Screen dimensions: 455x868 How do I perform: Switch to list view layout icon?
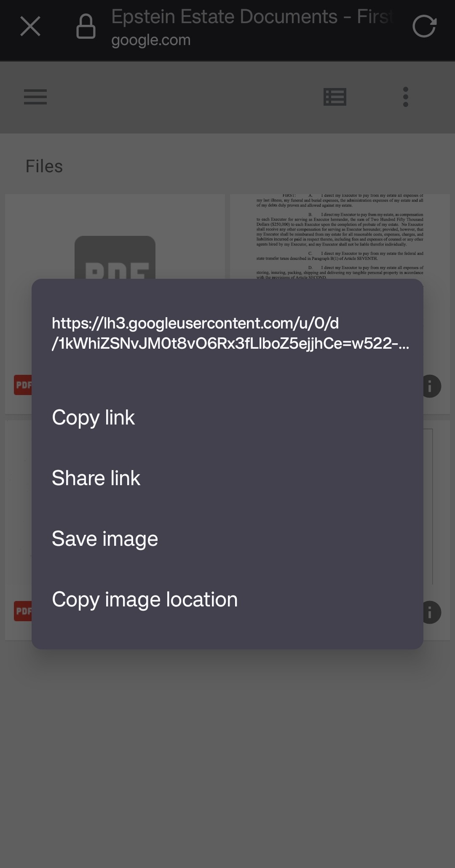pyautogui.click(x=335, y=97)
